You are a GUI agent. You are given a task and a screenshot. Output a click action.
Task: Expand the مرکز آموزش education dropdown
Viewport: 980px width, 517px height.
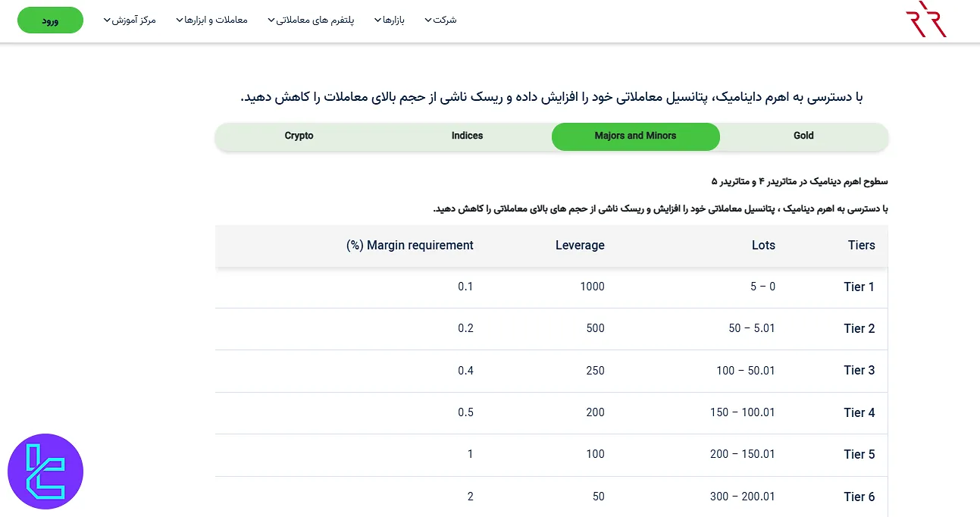pyautogui.click(x=130, y=20)
